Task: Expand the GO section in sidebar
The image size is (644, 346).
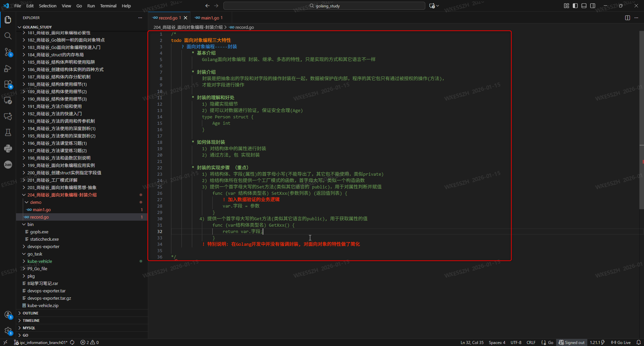Action: pos(82,335)
